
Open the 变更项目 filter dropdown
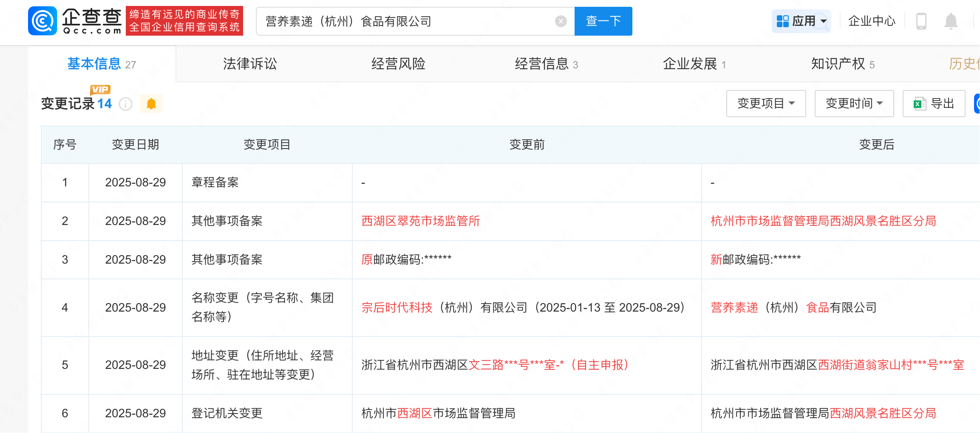pos(766,104)
